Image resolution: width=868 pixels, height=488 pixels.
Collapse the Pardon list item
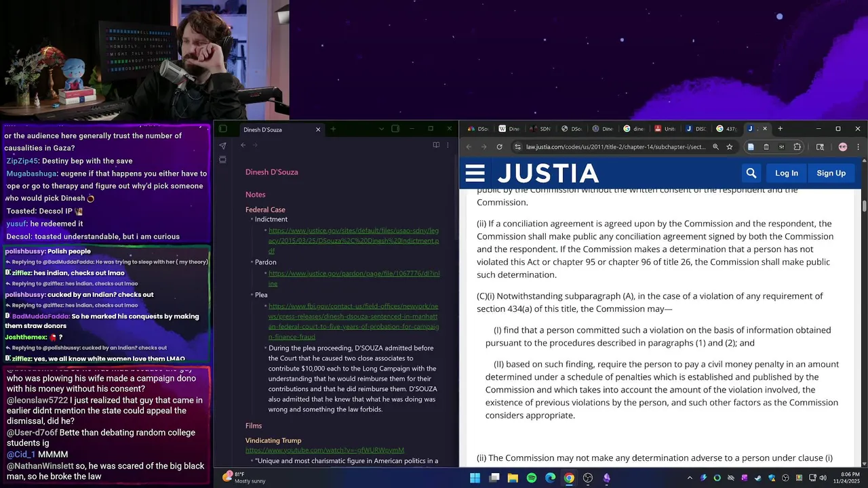pos(252,262)
